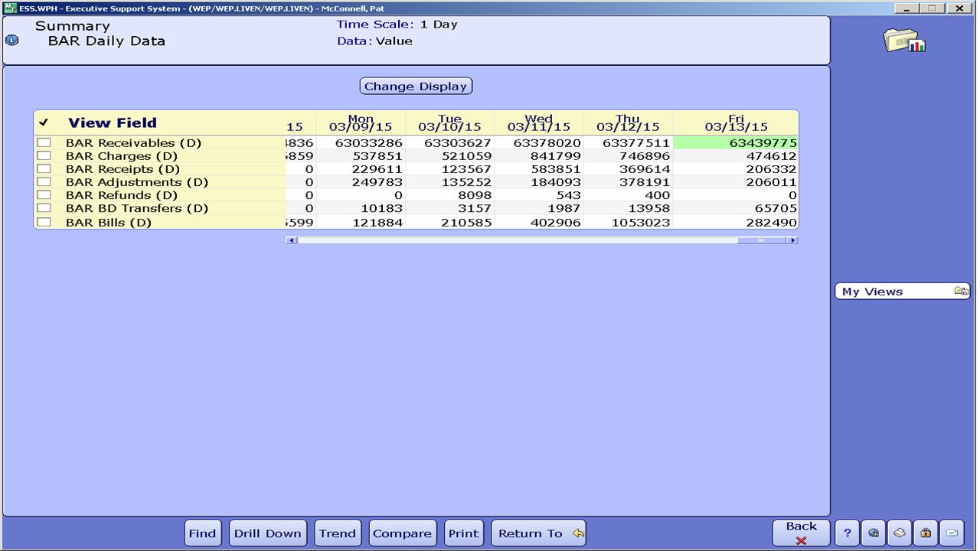Click the Receivables value 63378020
980x551 pixels.
pos(547,143)
